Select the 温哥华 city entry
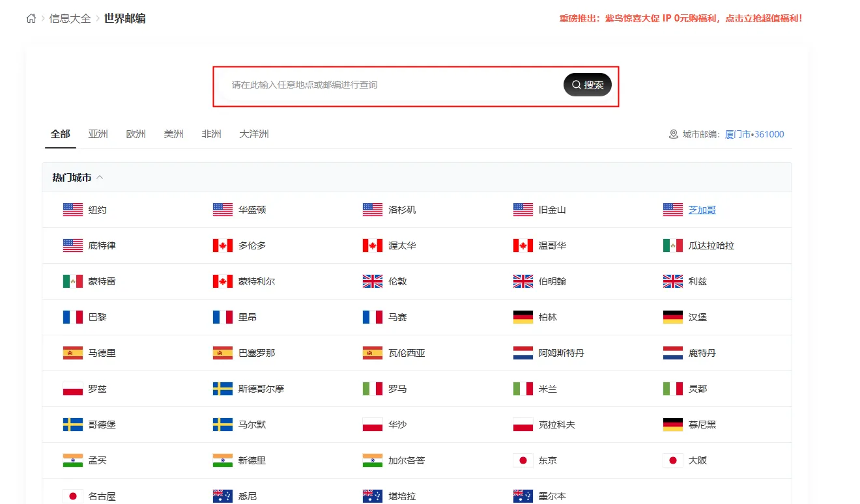Screen dimensions: 860x504 [552, 245]
